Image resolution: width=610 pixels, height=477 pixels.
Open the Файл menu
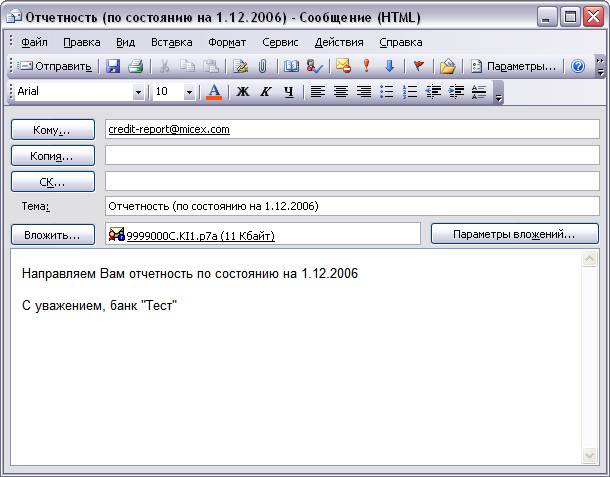pos(34,42)
